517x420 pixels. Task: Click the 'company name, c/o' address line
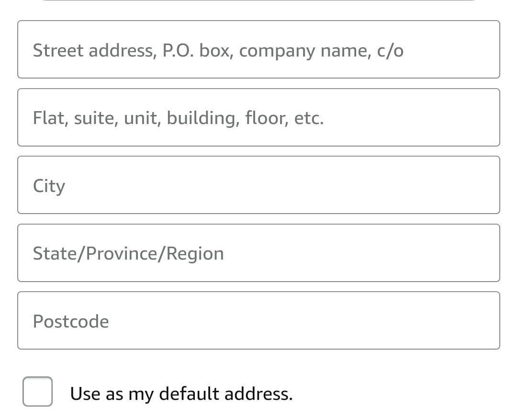pyautogui.click(x=258, y=49)
